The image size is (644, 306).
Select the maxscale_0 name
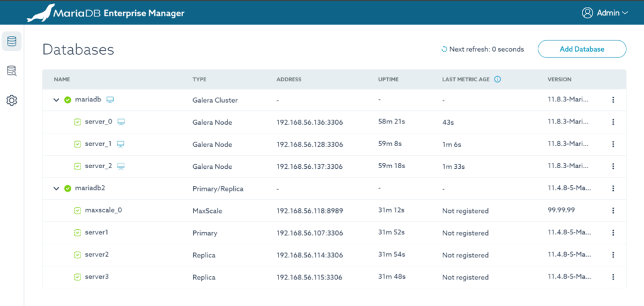104,210
